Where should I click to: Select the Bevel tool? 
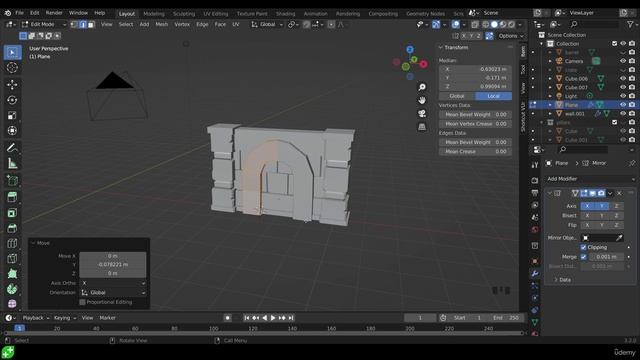12,228
